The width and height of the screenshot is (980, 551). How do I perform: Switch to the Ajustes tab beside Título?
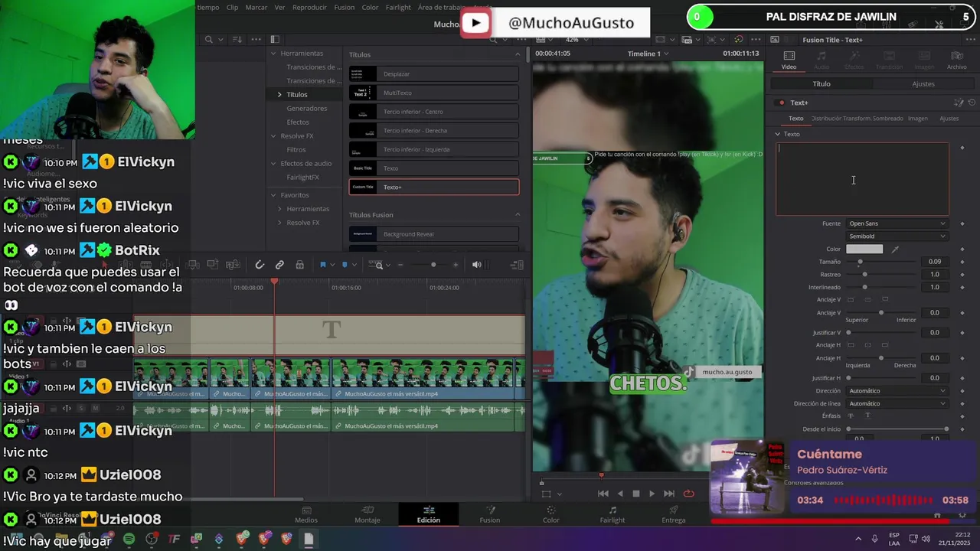[923, 83]
